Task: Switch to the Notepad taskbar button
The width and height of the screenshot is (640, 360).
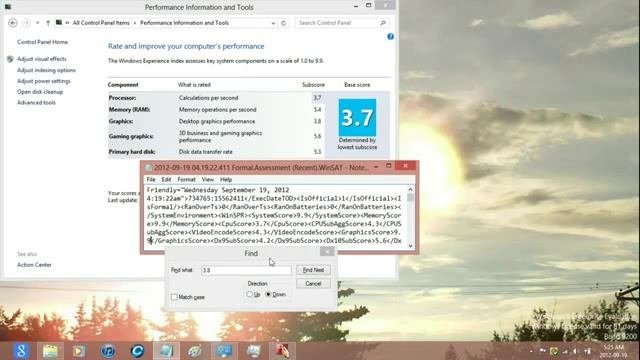Action: 166,351
